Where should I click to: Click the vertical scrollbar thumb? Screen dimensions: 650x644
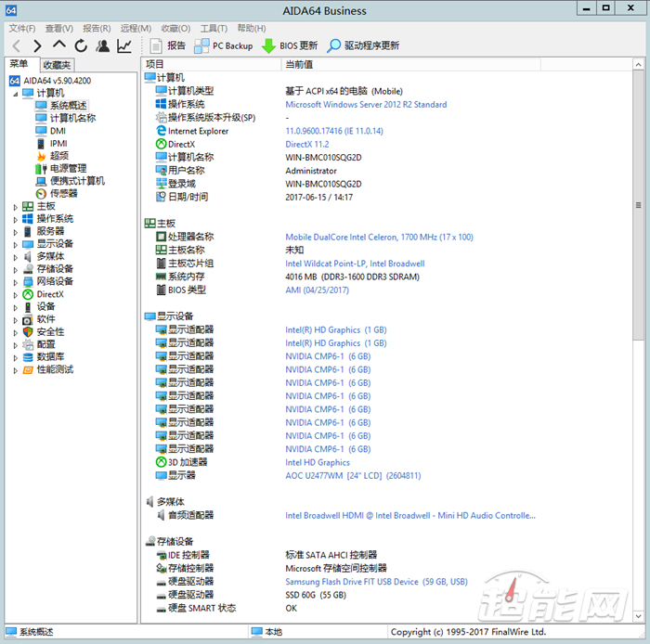[x=639, y=205]
